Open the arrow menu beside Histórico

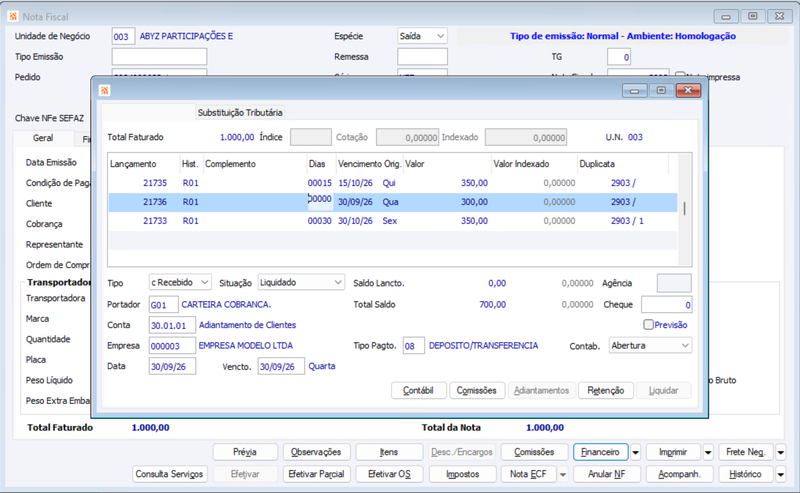[x=781, y=474]
